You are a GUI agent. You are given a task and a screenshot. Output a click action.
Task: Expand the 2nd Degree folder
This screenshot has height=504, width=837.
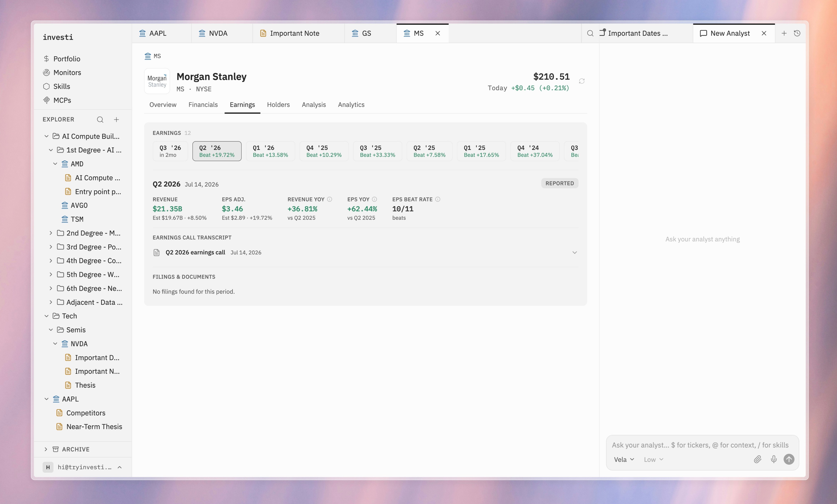(51, 233)
